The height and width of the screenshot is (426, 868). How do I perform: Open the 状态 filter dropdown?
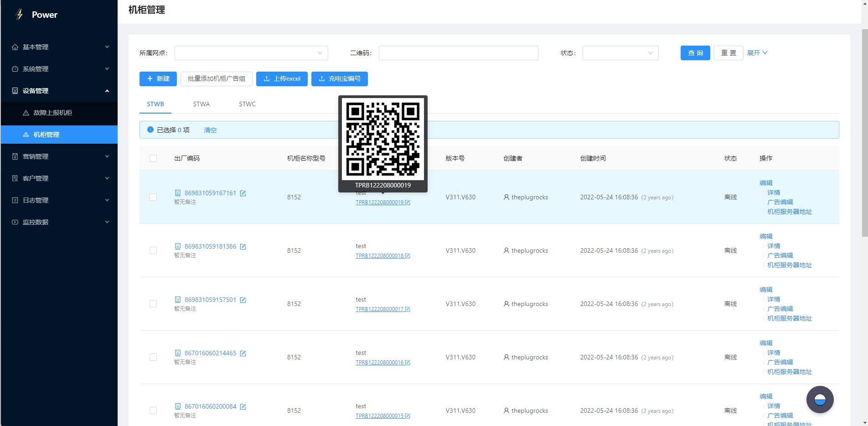point(620,53)
